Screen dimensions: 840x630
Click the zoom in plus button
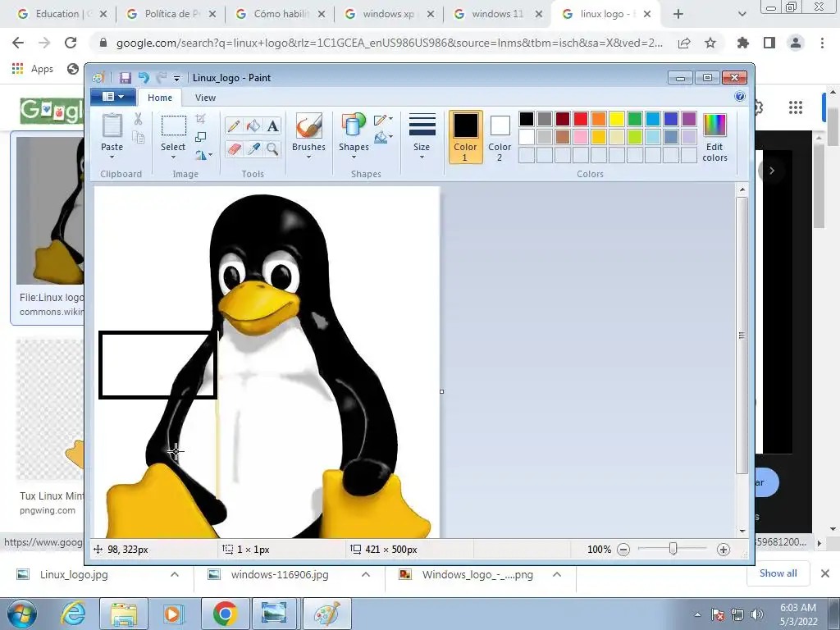coord(724,550)
